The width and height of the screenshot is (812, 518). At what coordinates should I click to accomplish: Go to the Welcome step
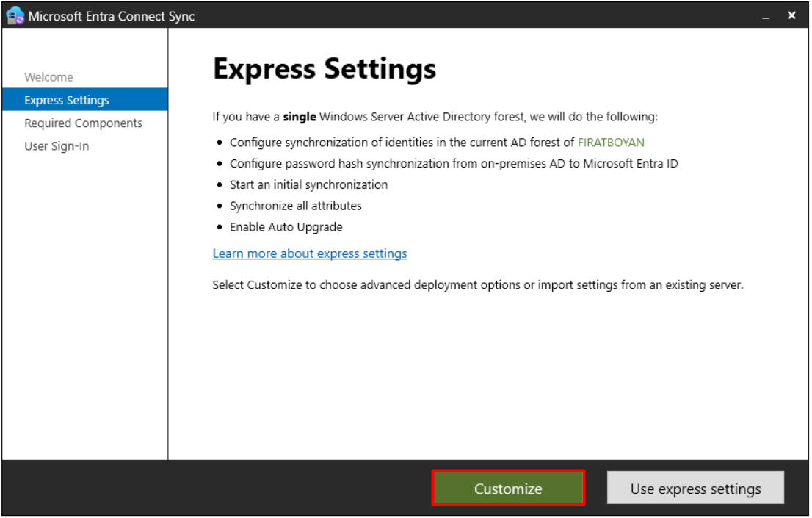click(x=48, y=77)
